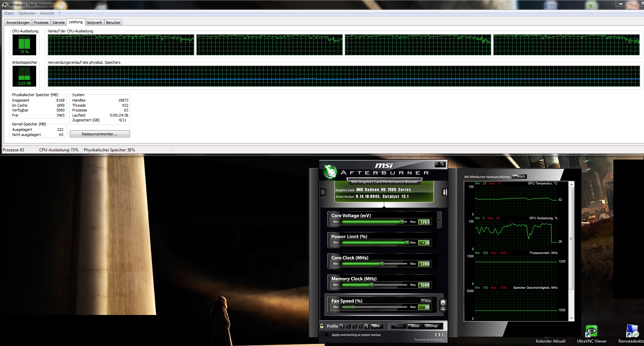644x346 pixels.
Task: Click 'Powered by RivaTuner' text
Action: click(x=429, y=340)
